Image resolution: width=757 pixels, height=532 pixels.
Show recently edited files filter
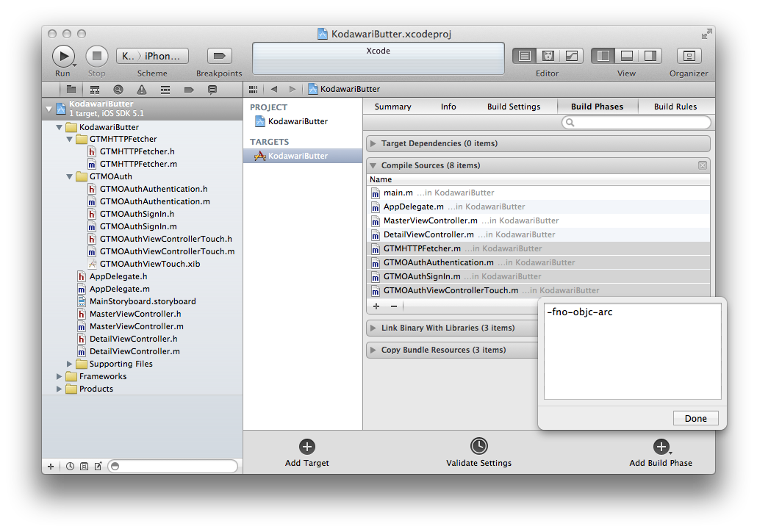coord(71,467)
